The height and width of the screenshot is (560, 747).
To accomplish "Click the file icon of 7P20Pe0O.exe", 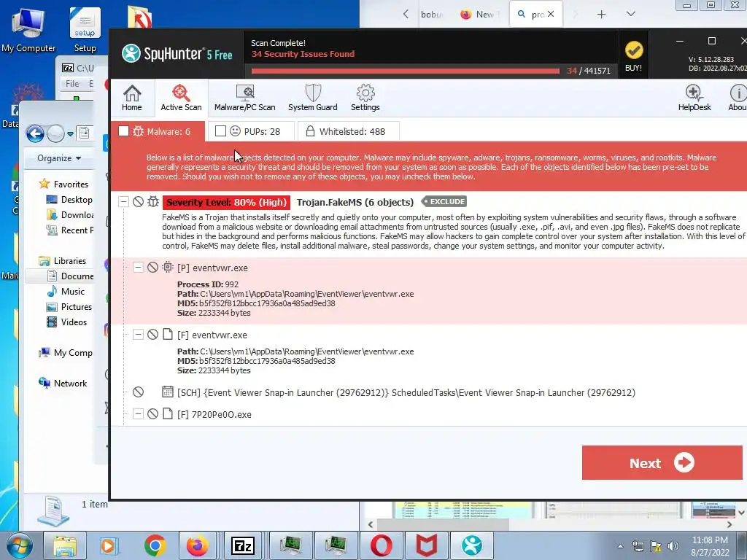I will tap(167, 413).
